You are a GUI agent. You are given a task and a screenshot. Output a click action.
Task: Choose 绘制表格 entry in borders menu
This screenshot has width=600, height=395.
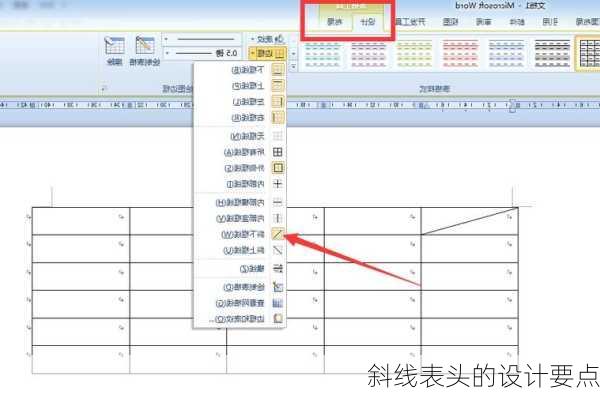click(240, 287)
